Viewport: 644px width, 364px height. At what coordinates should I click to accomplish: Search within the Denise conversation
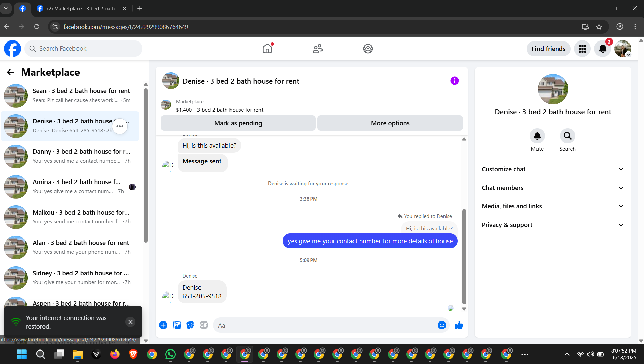[x=568, y=136]
